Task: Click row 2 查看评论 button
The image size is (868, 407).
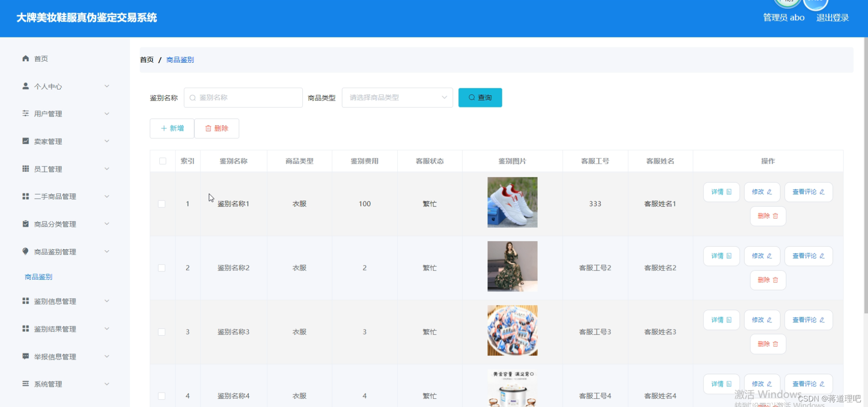Action: tap(809, 256)
